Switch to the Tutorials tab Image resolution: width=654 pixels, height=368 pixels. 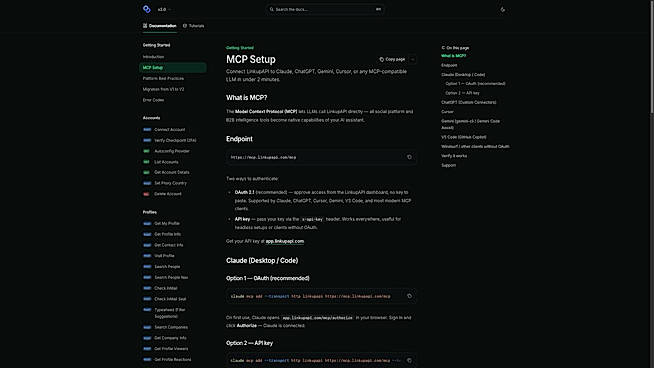tap(194, 26)
